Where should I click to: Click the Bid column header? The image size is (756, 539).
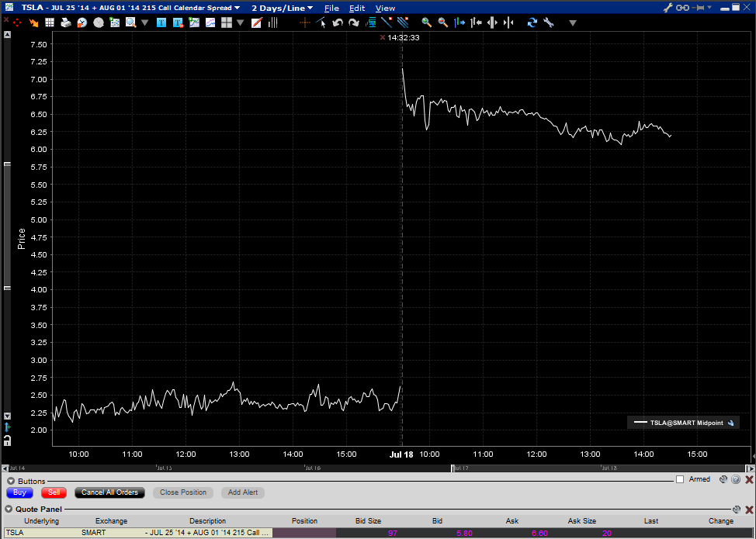(437, 520)
